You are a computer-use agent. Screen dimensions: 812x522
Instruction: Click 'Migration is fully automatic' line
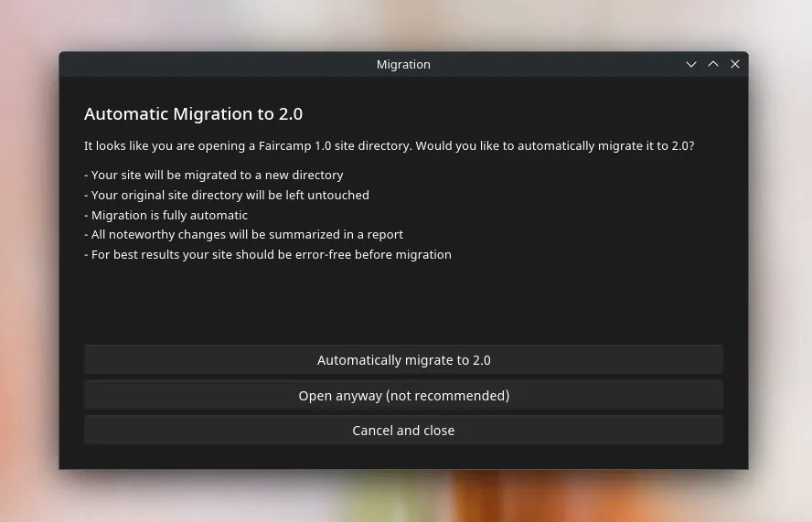tap(166, 215)
